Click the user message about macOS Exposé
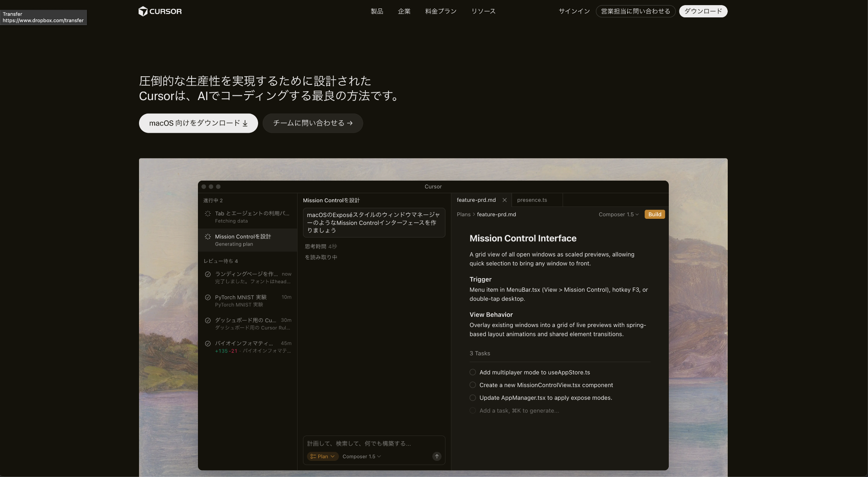Image resolution: width=868 pixels, height=477 pixels. 374,223
